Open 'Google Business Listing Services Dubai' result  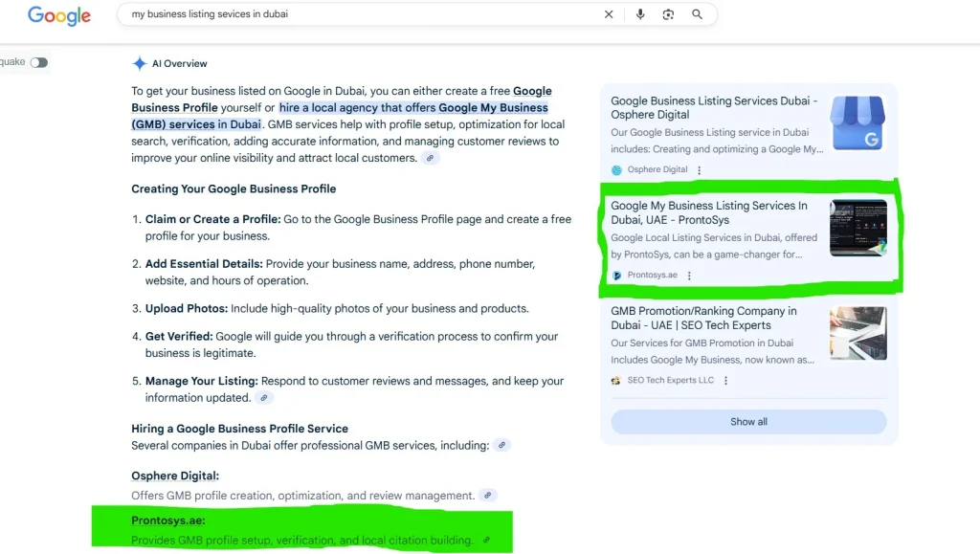[714, 107]
